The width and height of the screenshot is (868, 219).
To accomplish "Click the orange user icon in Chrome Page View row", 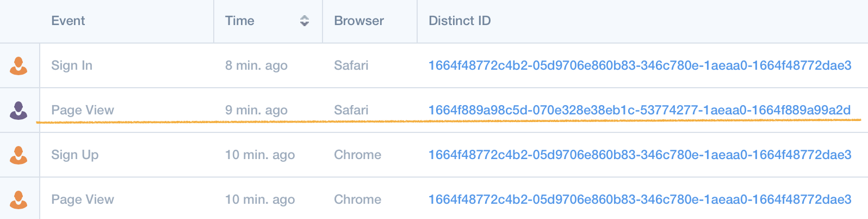I will (x=18, y=200).
